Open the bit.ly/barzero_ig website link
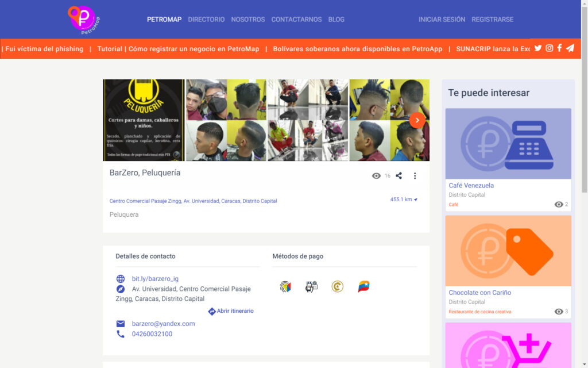The height and width of the screenshot is (368, 588). coord(155,279)
